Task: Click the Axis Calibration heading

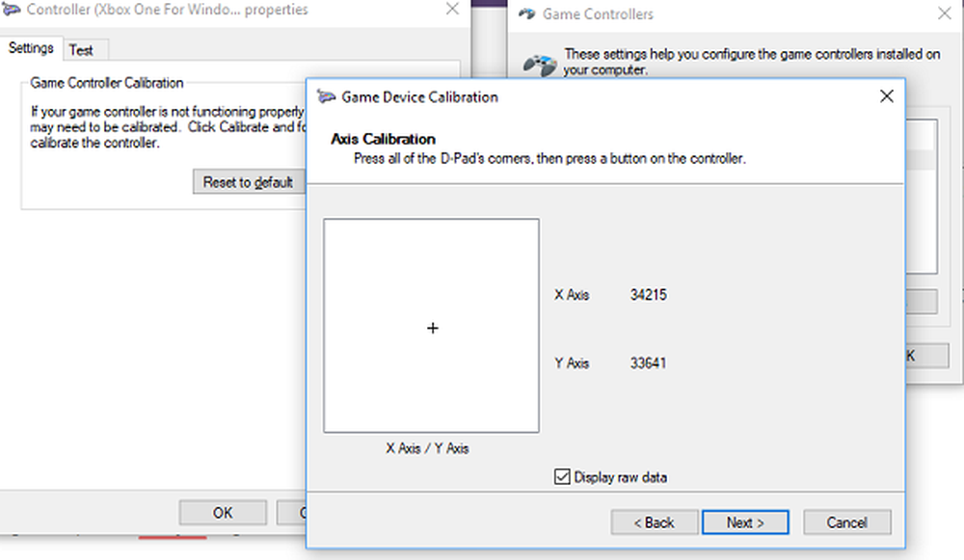Action: coord(383,139)
